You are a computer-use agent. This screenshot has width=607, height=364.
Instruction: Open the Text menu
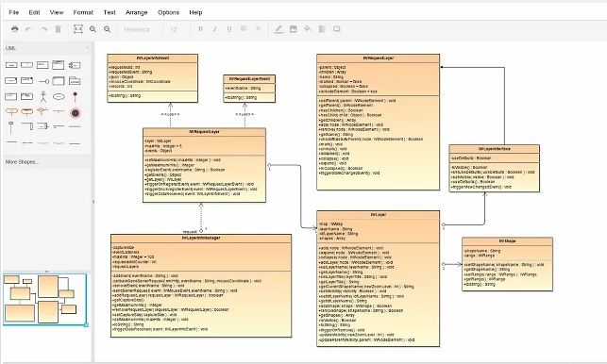click(x=110, y=12)
